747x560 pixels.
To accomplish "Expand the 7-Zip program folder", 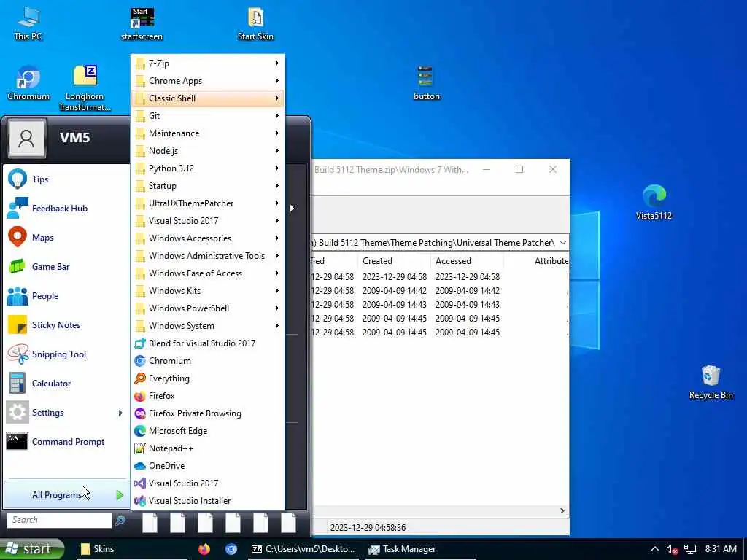I will point(208,63).
